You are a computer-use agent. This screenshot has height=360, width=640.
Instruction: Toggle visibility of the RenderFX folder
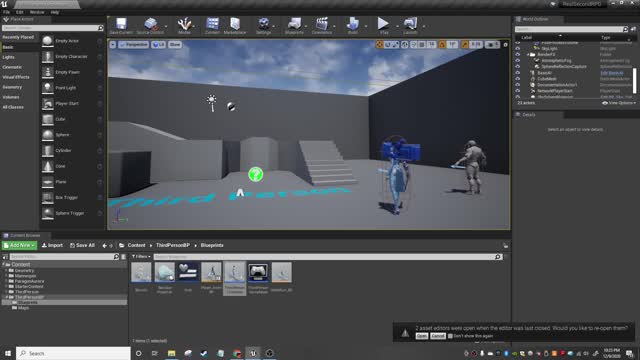click(518, 54)
